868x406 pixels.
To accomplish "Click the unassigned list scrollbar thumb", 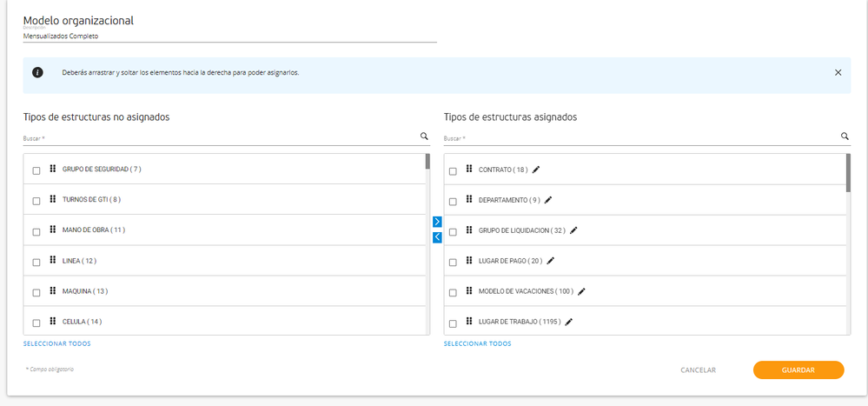I will click(427, 161).
